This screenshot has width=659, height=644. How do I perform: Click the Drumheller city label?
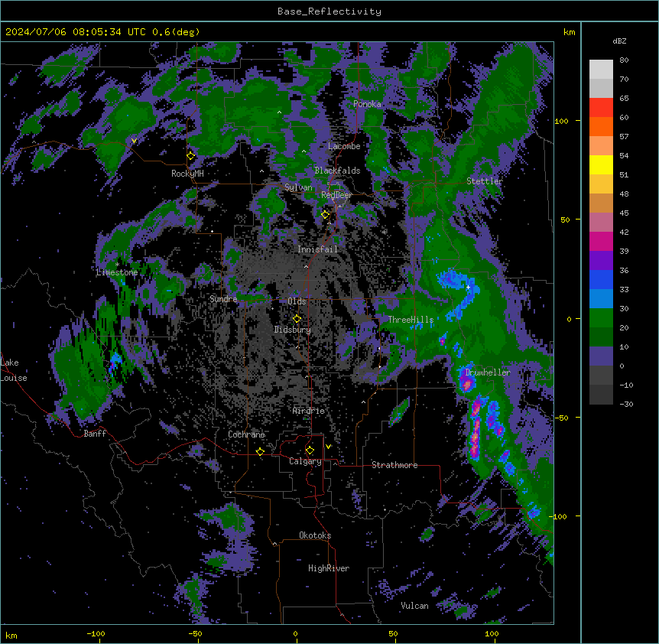(488, 372)
